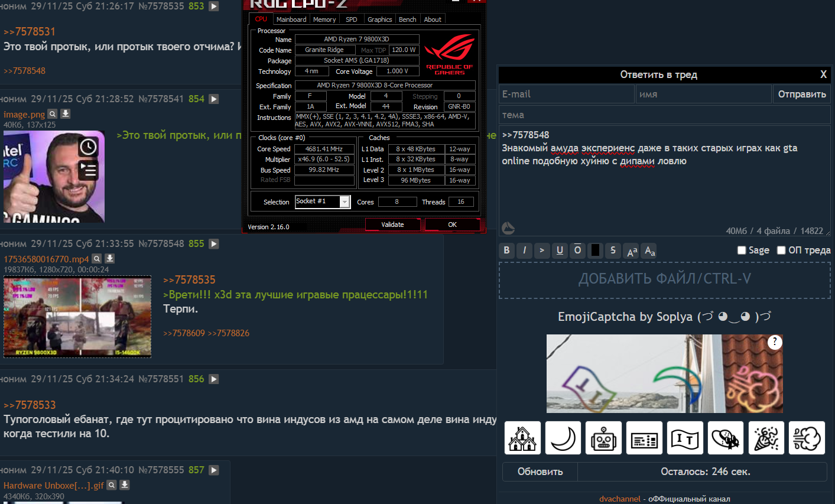The height and width of the screenshot is (504, 835).
Task: Select the hat emoji in the captcha
Action: [x=726, y=438]
